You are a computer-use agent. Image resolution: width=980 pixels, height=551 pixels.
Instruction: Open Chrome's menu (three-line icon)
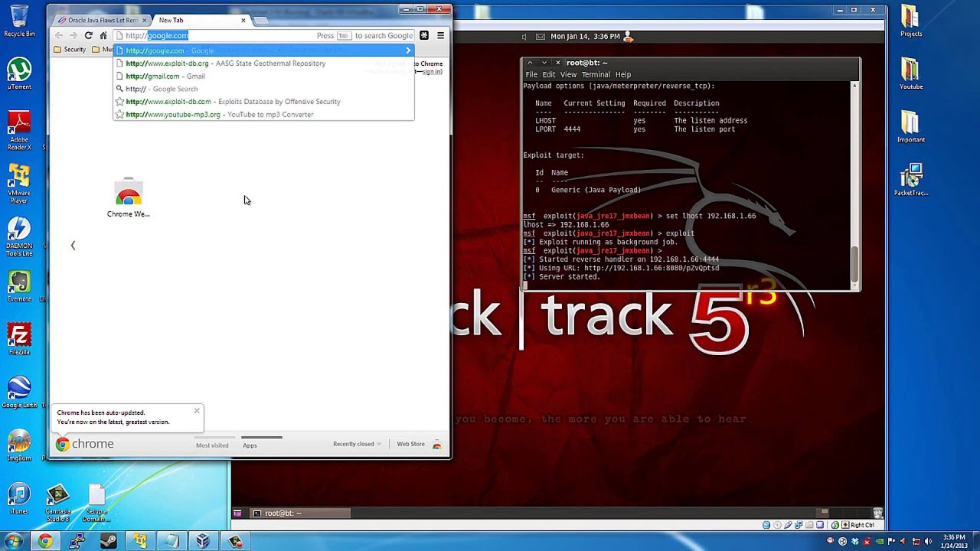tap(440, 35)
